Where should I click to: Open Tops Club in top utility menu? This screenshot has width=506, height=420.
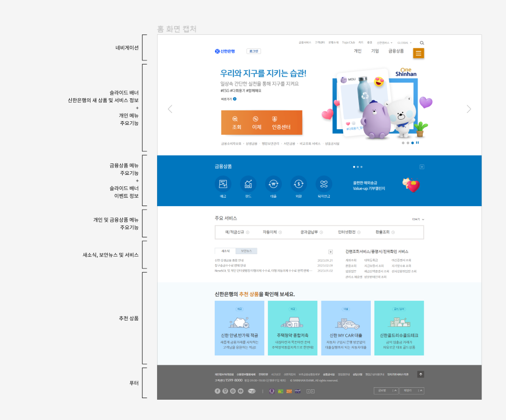pos(348,42)
